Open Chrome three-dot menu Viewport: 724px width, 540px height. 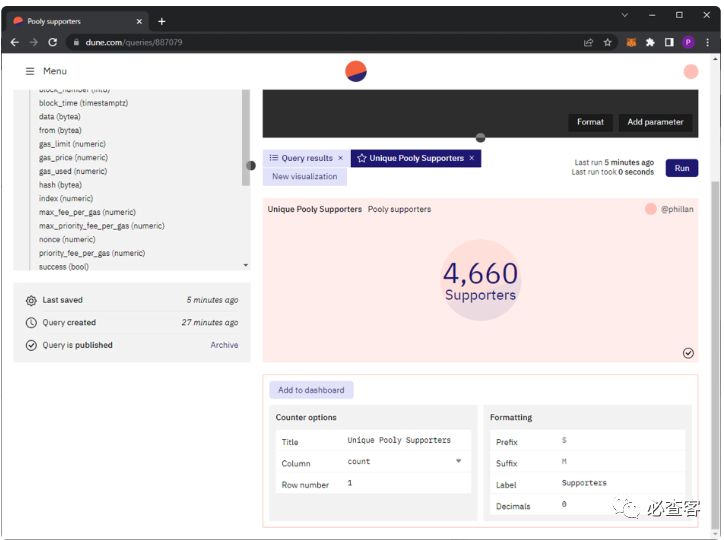707,42
